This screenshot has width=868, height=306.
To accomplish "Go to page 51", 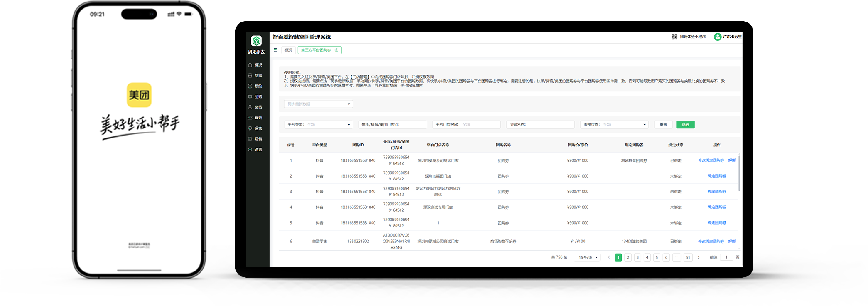I will (688, 257).
